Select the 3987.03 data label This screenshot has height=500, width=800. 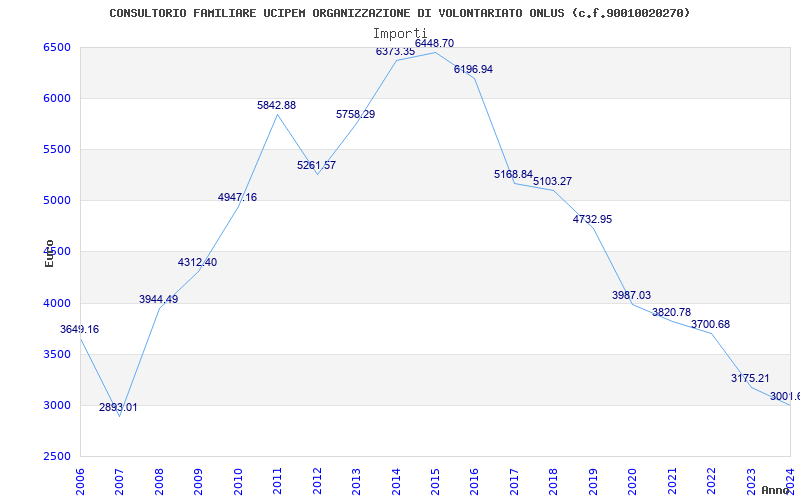pyautogui.click(x=632, y=295)
